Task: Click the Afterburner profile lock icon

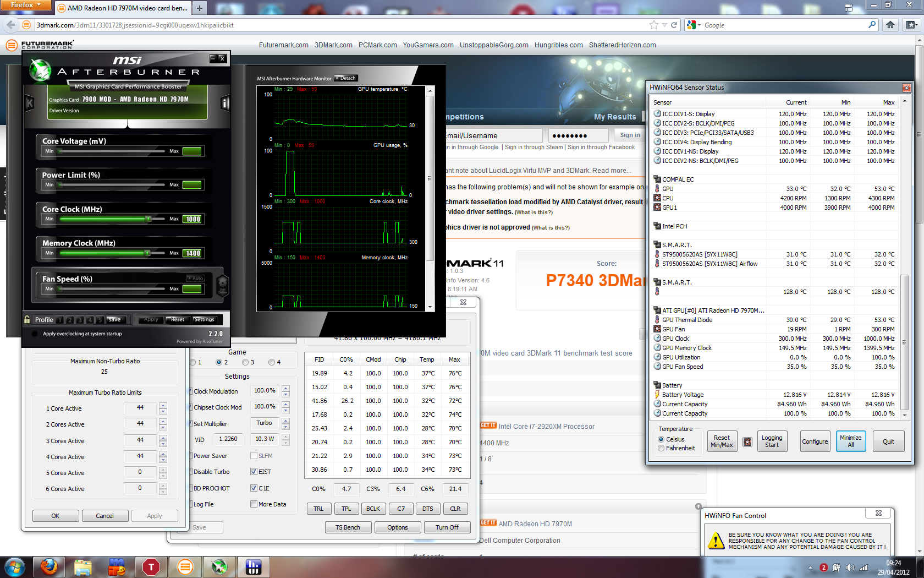Action: click(27, 319)
